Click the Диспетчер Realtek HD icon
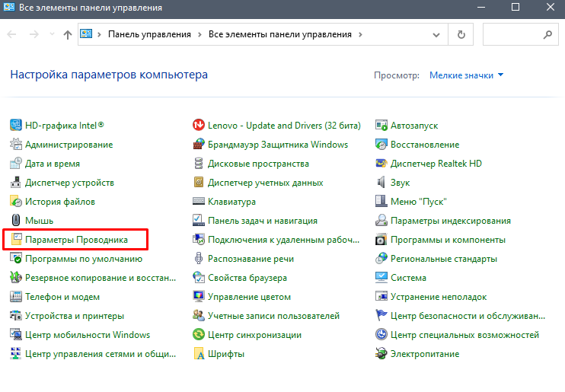565x392 pixels. tap(381, 164)
